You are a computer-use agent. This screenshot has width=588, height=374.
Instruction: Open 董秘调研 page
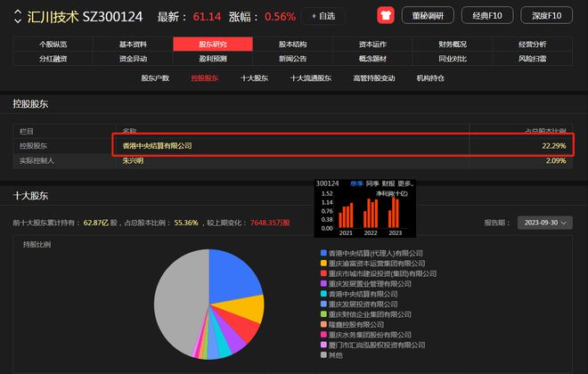coord(428,15)
